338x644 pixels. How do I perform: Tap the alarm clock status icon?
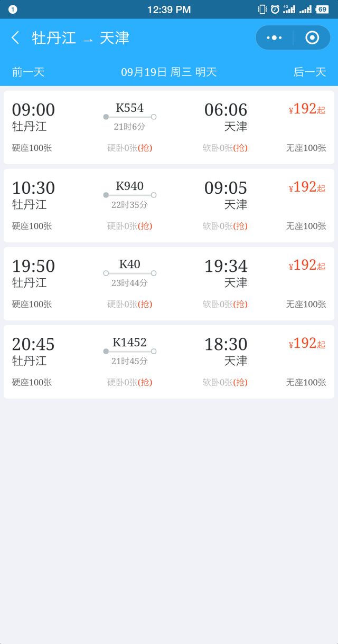click(x=275, y=10)
